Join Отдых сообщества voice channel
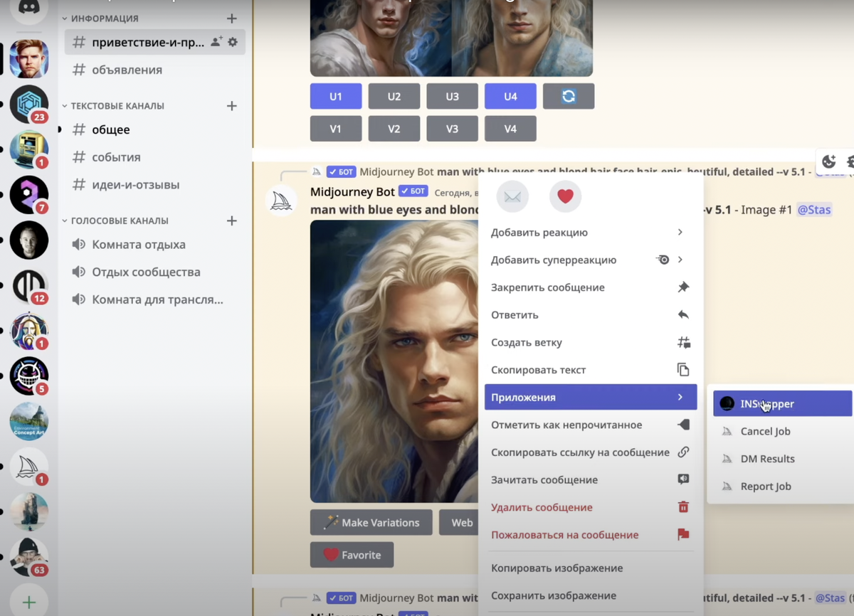This screenshot has width=854, height=616. pos(155,272)
